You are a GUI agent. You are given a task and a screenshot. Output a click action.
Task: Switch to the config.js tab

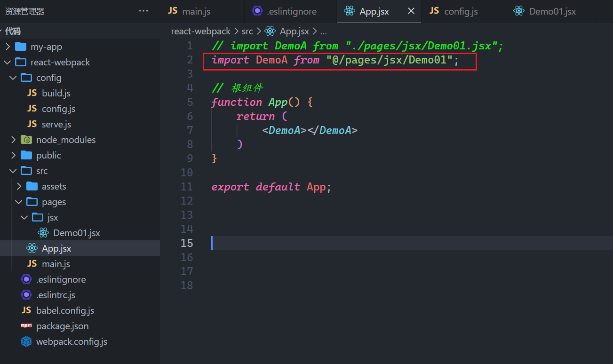(461, 11)
